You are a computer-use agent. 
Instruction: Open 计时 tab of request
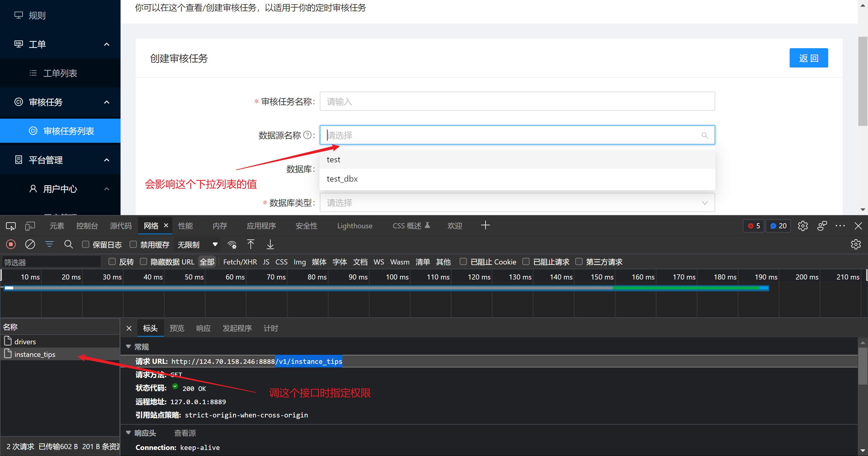pos(271,328)
